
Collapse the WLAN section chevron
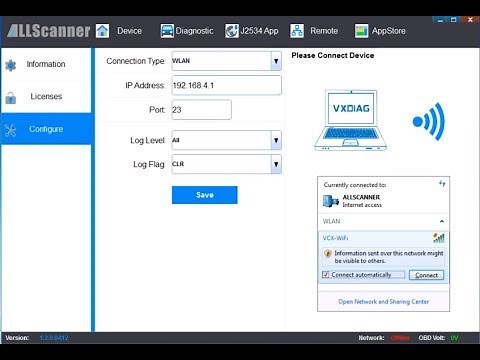point(442,221)
